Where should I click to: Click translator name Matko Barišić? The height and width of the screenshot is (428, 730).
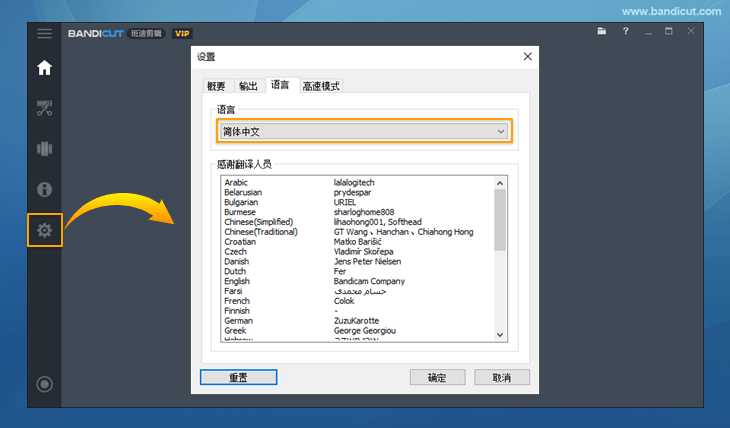(x=358, y=242)
